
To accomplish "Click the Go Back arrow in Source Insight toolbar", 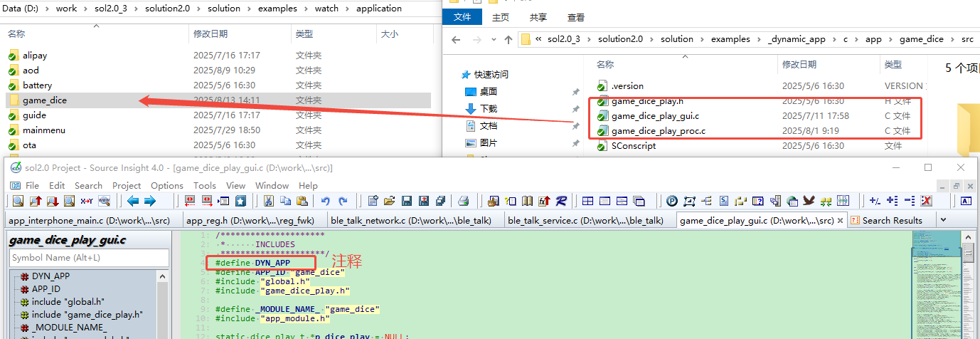I will point(133,201).
